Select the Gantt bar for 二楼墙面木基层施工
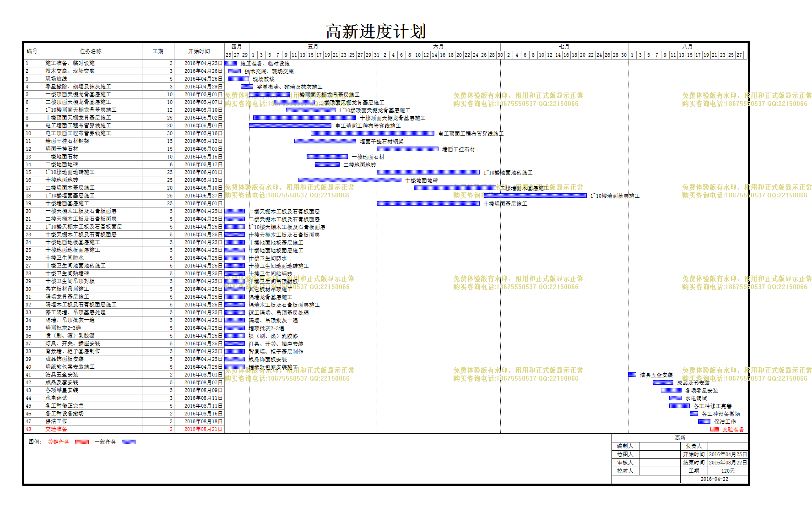 click(x=455, y=188)
